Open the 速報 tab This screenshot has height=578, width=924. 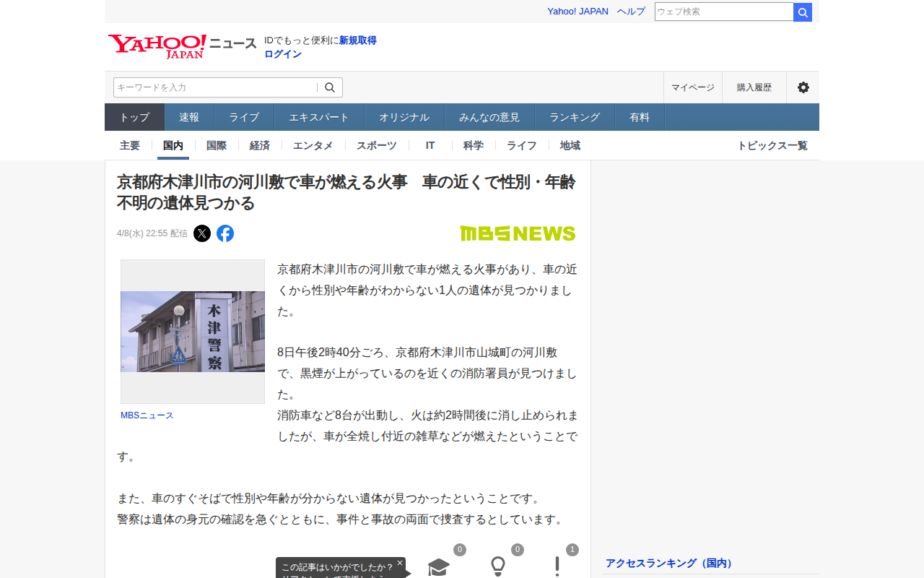coord(189,117)
